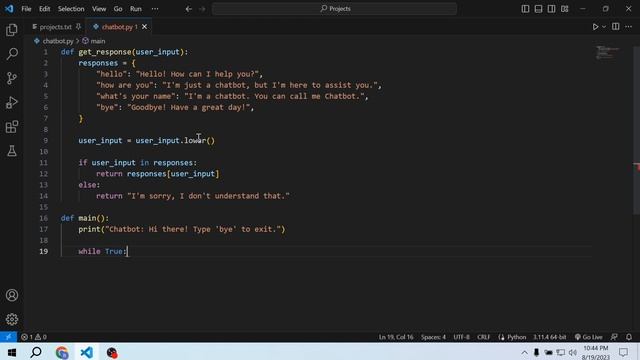Change encoding via UTF-8 status item
640x360 pixels.
click(461, 337)
